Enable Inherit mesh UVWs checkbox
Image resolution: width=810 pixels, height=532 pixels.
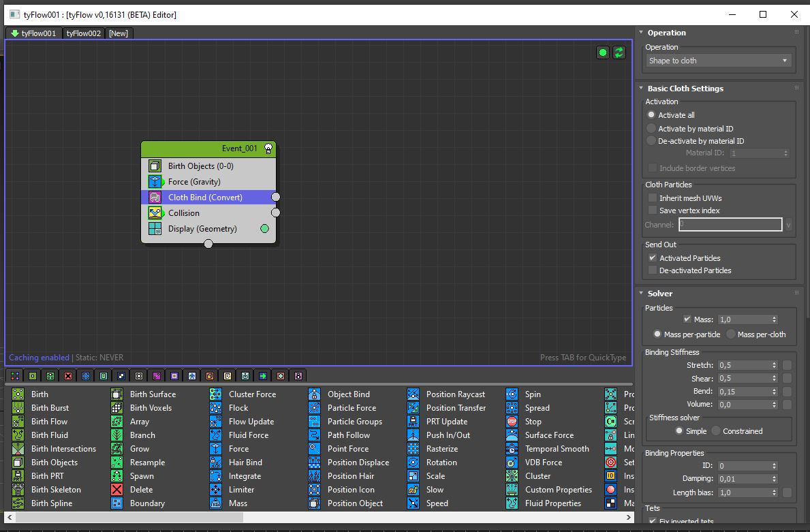[x=652, y=198]
